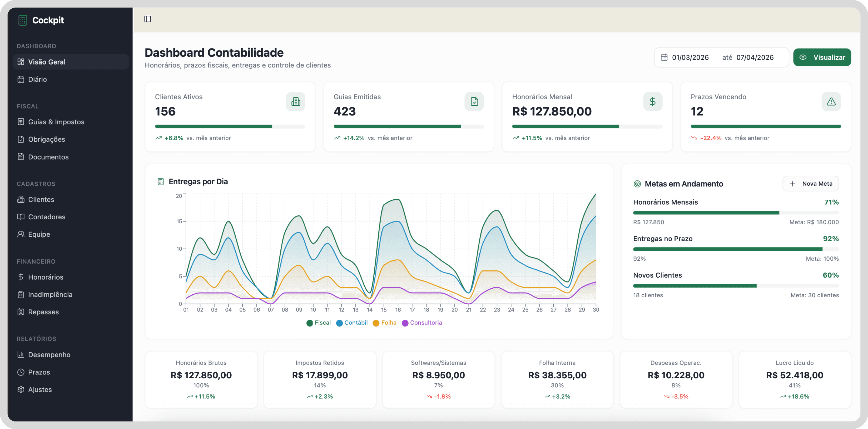Open the end date 07/04/2026 picker
Screen dimensions: 868x429
pyautogui.click(x=755, y=57)
